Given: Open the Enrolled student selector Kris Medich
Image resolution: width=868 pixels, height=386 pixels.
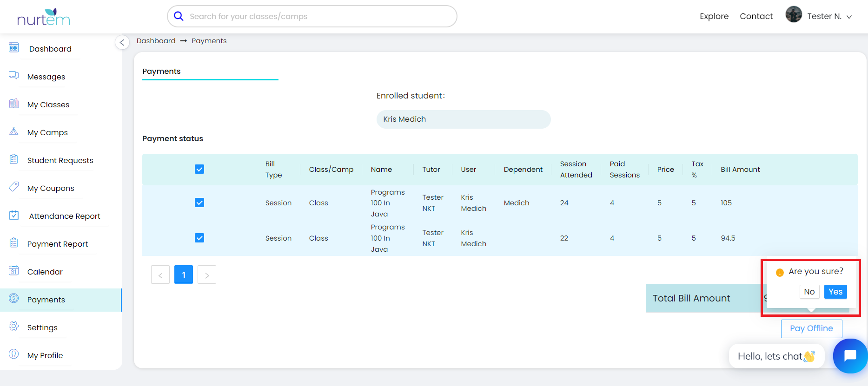Looking at the screenshot, I should click(x=463, y=119).
